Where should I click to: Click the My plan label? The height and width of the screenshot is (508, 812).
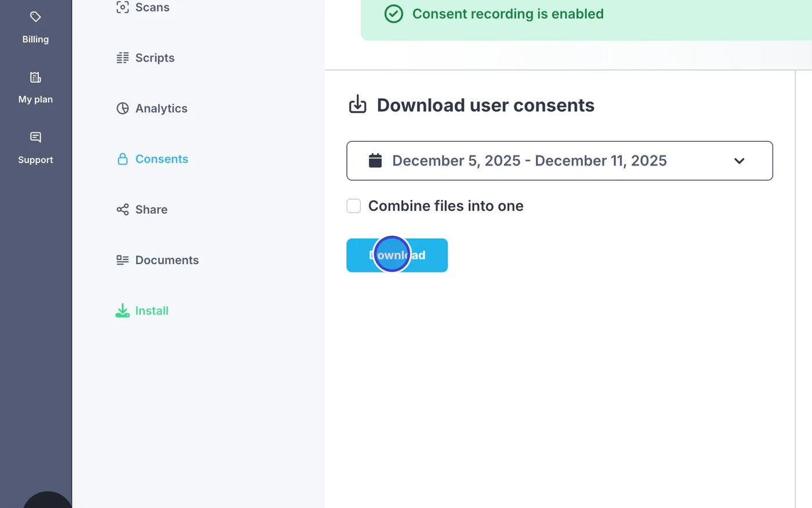pos(35,99)
